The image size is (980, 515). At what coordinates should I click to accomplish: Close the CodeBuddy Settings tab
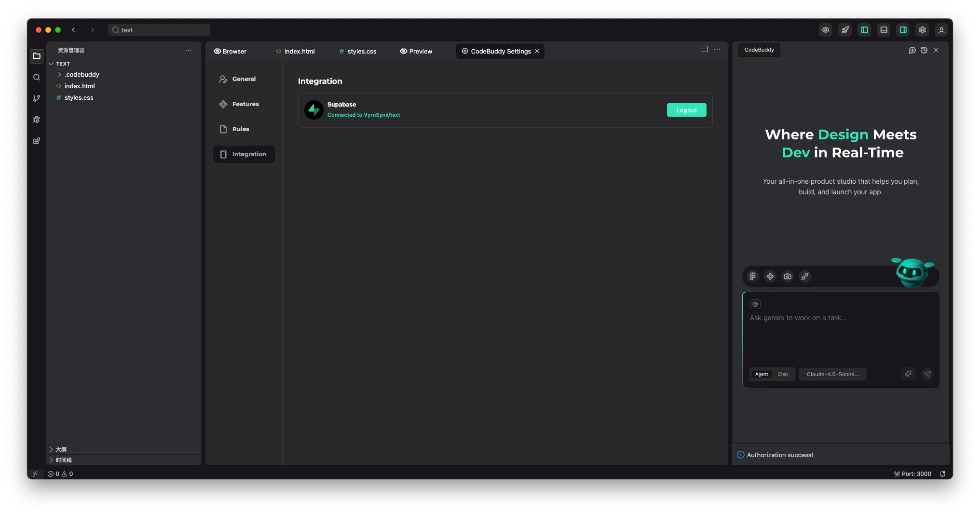537,51
